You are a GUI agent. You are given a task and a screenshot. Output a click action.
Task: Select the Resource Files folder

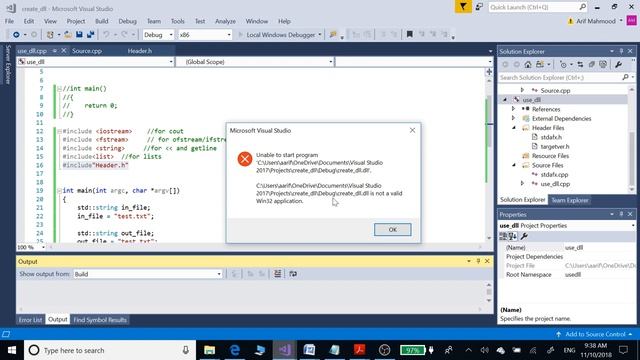550,156
